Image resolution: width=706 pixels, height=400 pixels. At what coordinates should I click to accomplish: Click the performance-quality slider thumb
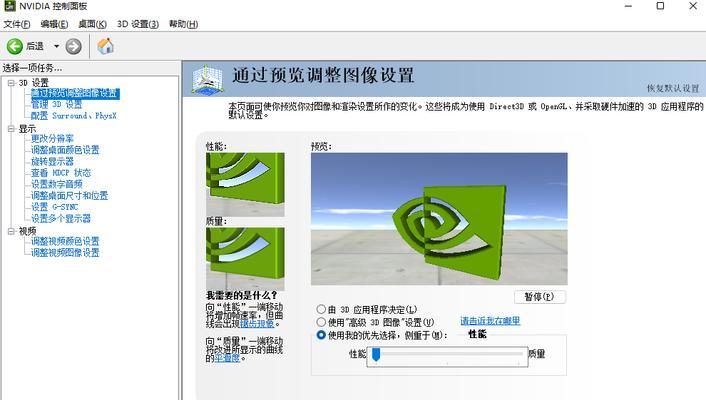click(376, 355)
